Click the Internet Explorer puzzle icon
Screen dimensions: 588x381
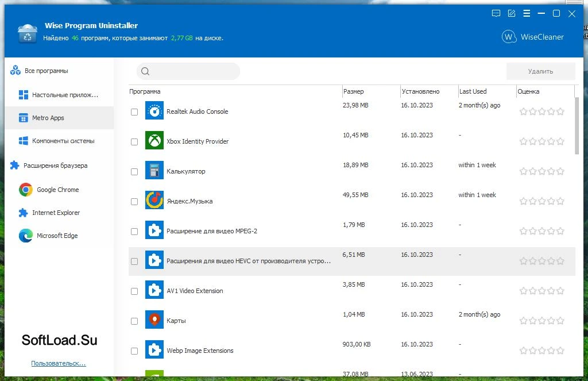(x=23, y=213)
